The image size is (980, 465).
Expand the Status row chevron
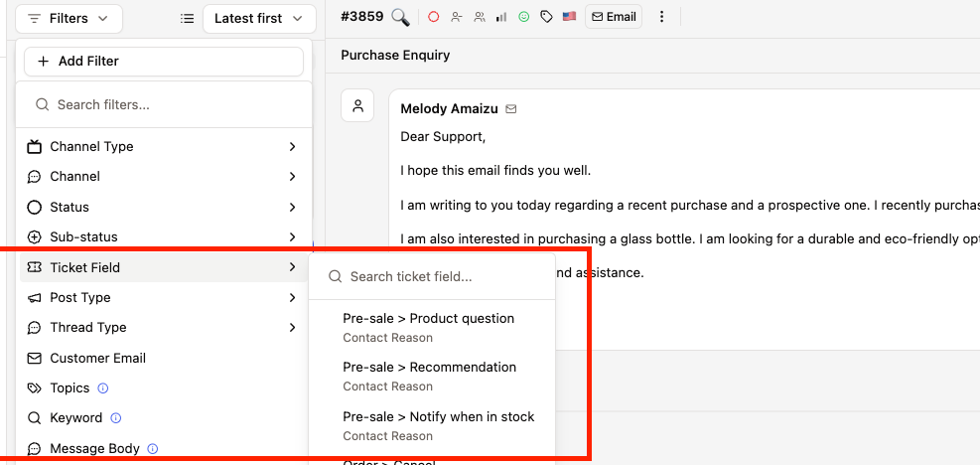pos(292,207)
